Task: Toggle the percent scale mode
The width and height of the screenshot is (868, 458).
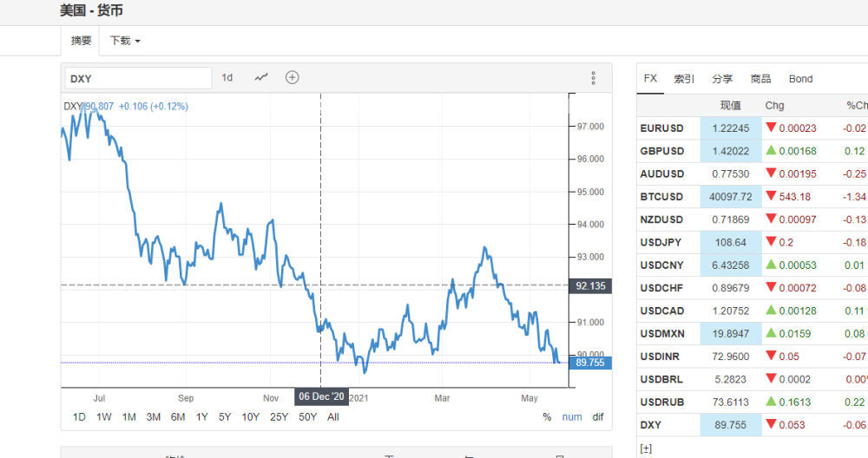Action: tap(547, 417)
